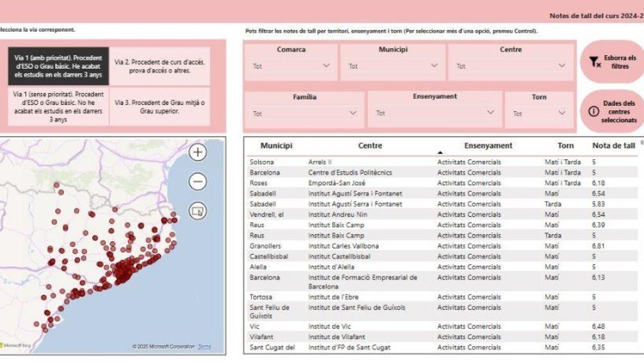The width and height of the screenshot is (644, 362).
Task: Activate the map rectangle selection tool icon
Action: (196, 211)
